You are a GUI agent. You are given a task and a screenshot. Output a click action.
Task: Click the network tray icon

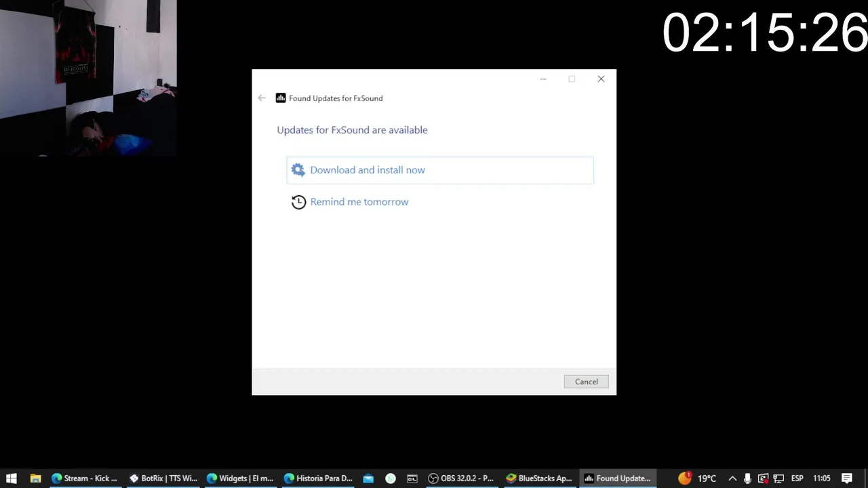778,479
